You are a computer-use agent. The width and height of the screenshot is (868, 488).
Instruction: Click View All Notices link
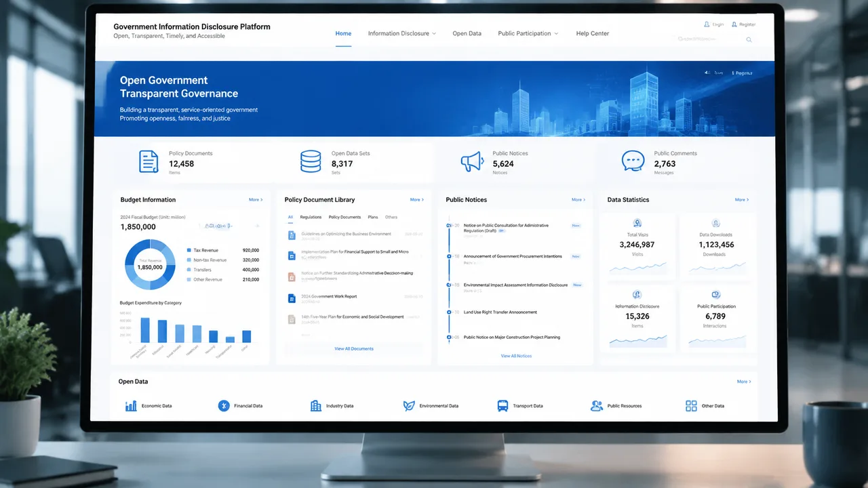(x=516, y=356)
